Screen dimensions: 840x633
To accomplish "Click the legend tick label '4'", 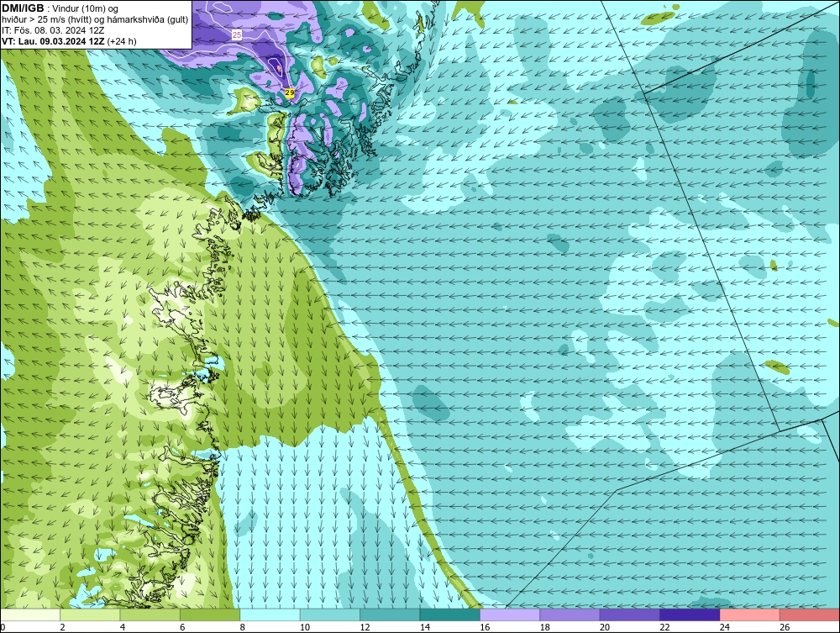I will point(123,627).
